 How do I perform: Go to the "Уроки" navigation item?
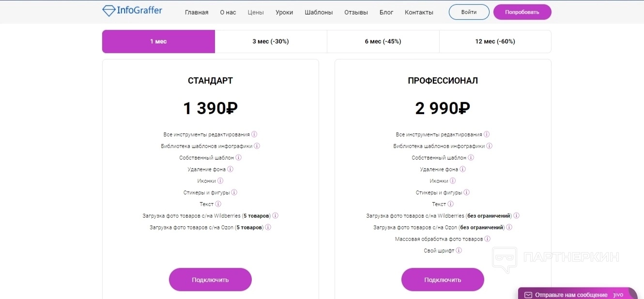pos(284,13)
